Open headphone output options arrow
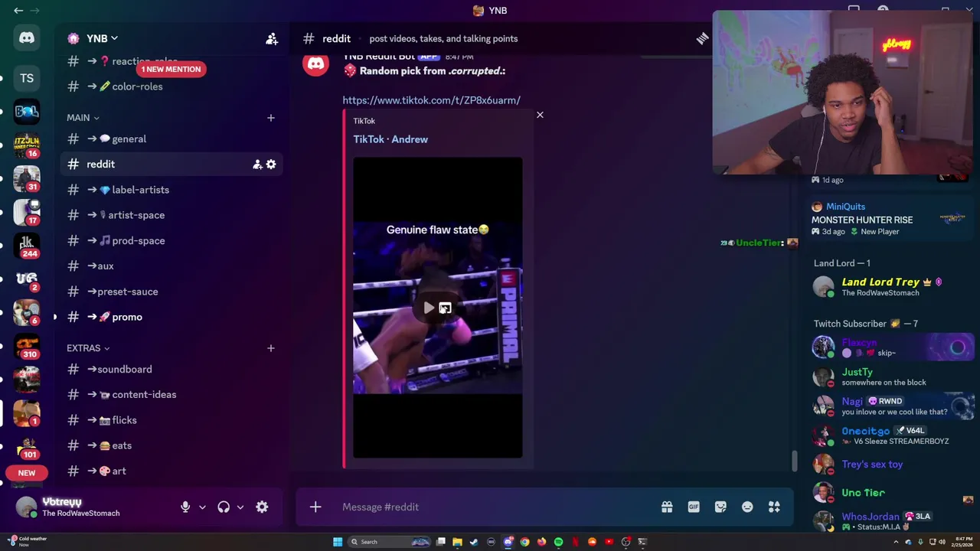Viewport: 980px width, 551px height. (240, 507)
